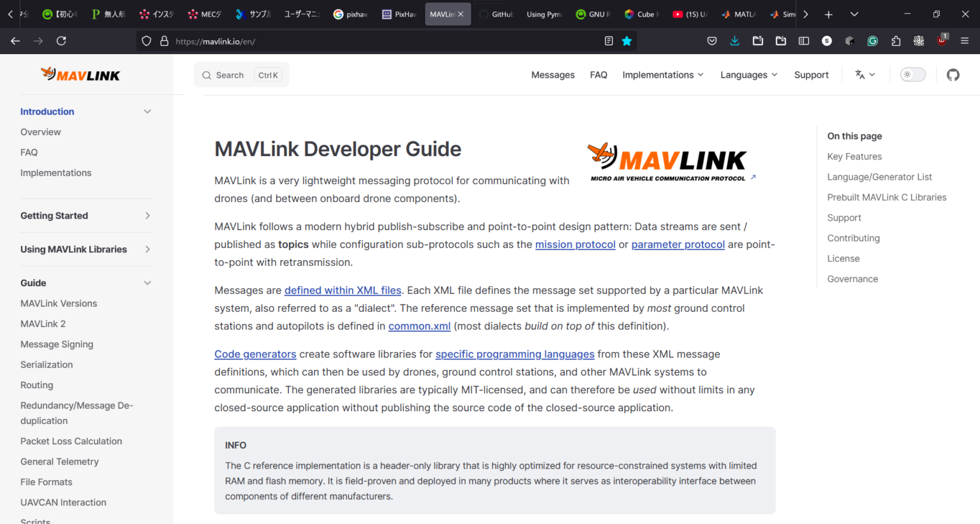Open the extensions puzzle-piece icon
The height and width of the screenshot is (524, 980).
[895, 40]
